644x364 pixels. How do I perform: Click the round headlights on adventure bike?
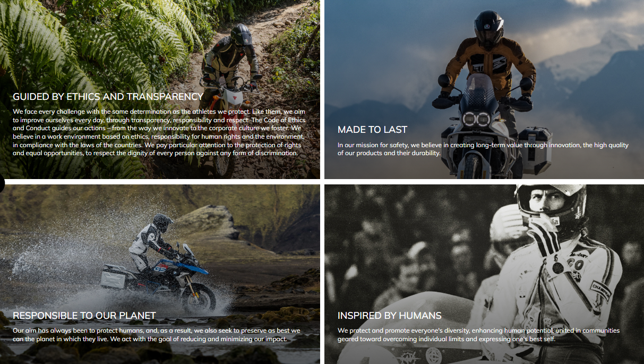476,118
